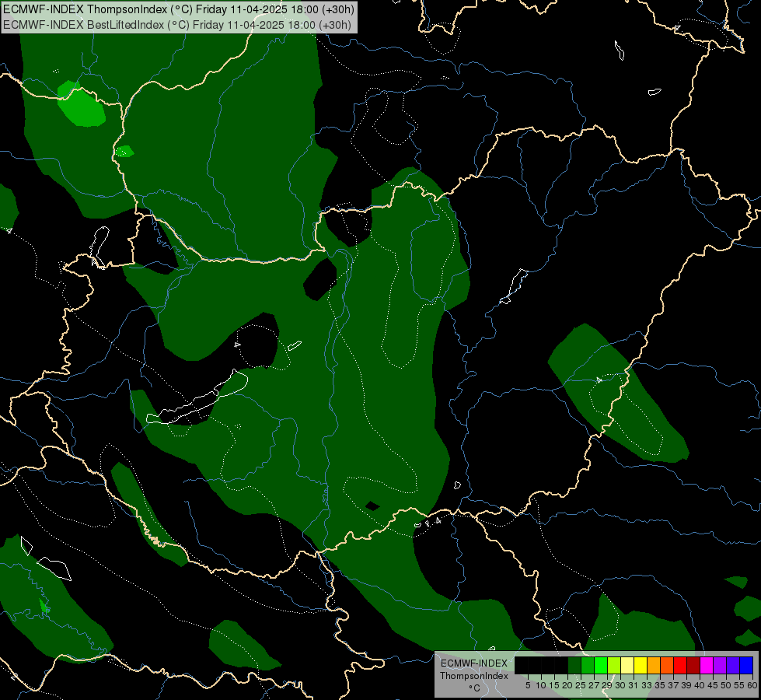Click the legend's ECMWF-INDEX label
Viewport: 761px width, 700px height.
tap(474, 663)
